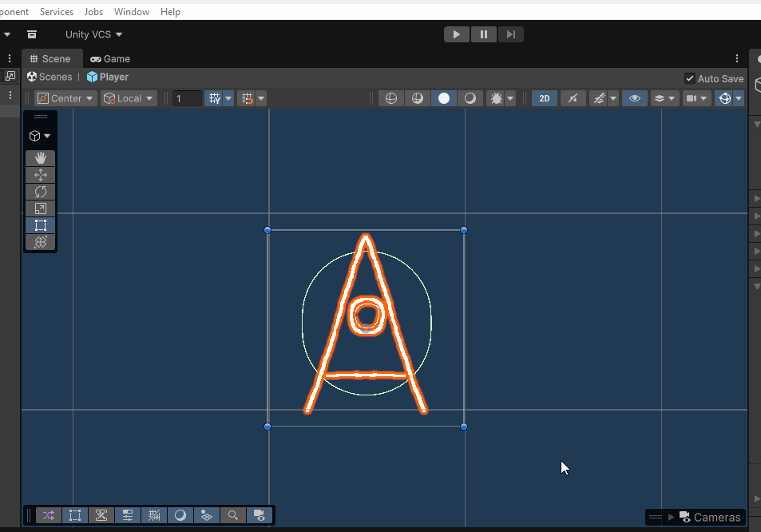Open the layers visibility dropdown

pos(664,98)
